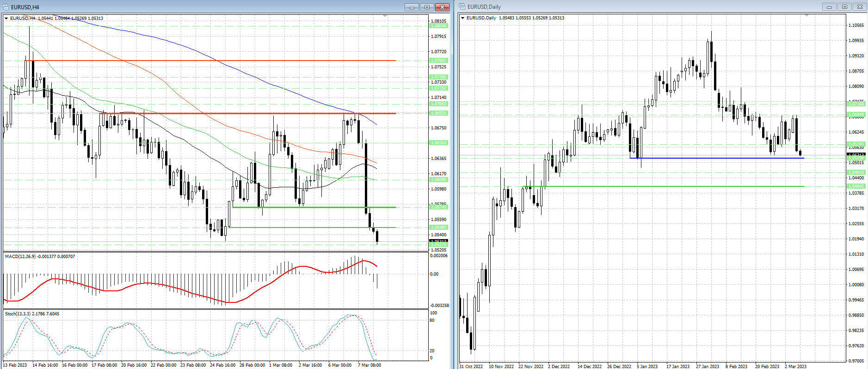Click the 13 Feb 2023 date label

tap(15, 365)
